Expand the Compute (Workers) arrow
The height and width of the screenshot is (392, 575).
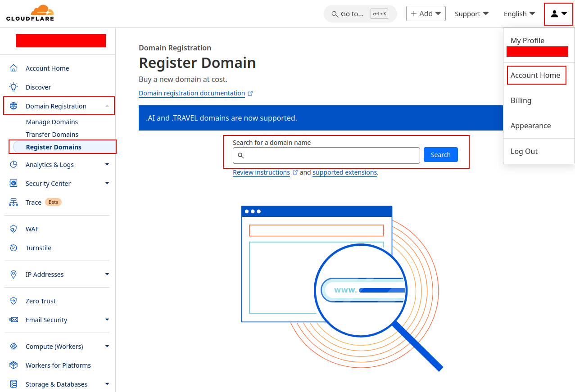point(107,347)
